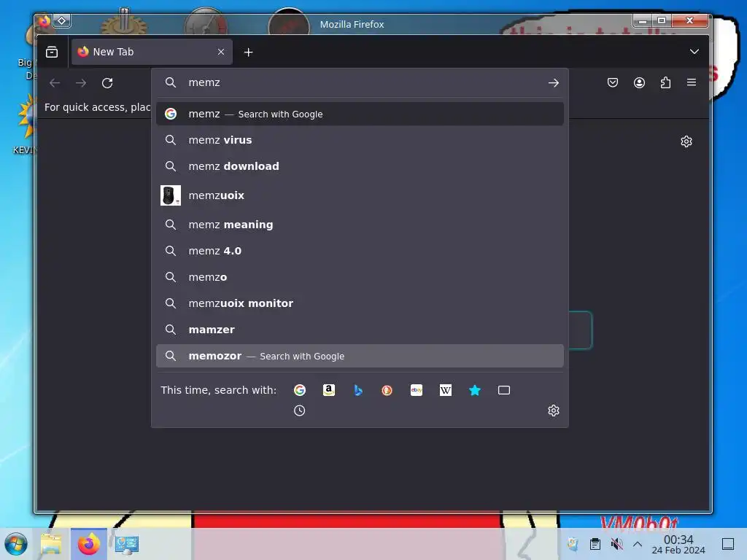
Task: Search history with the clock icon
Action: (x=299, y=411)
